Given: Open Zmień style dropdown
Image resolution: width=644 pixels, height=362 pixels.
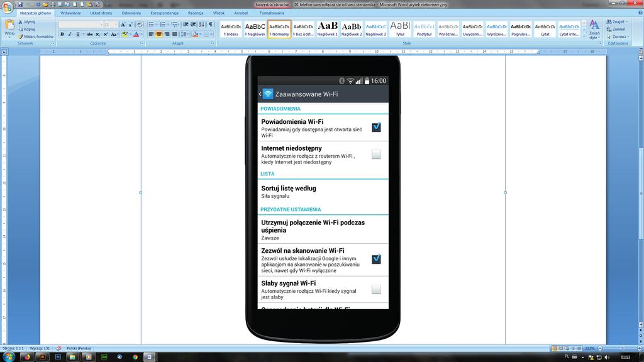Looking at the screenshot, I should (x=594, y=30).
